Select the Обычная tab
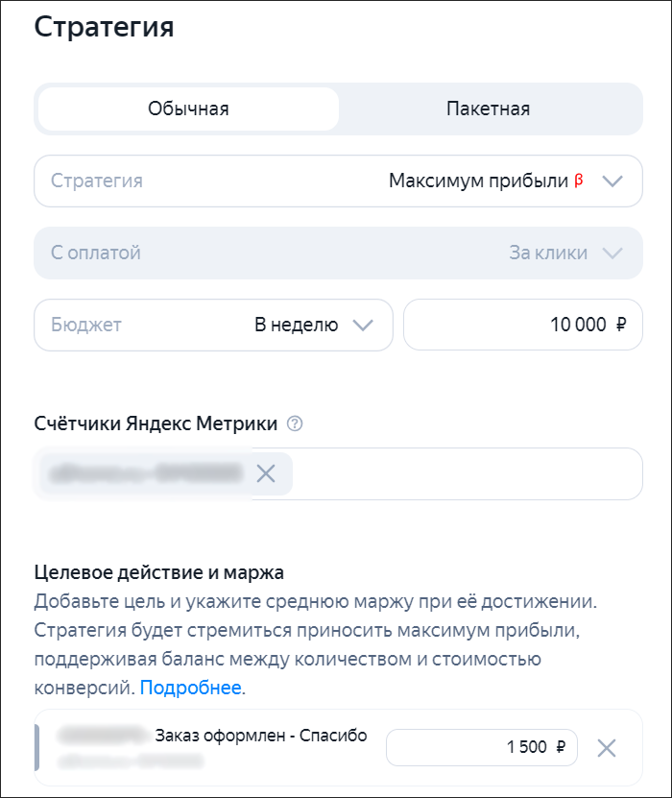This screenshot has width=672, height=798. (188, 109)
